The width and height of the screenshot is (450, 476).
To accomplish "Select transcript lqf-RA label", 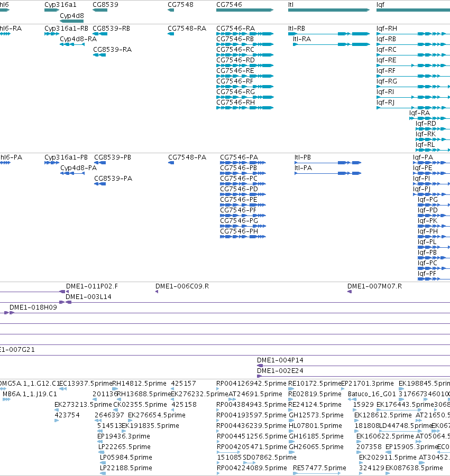I will 420,113.
